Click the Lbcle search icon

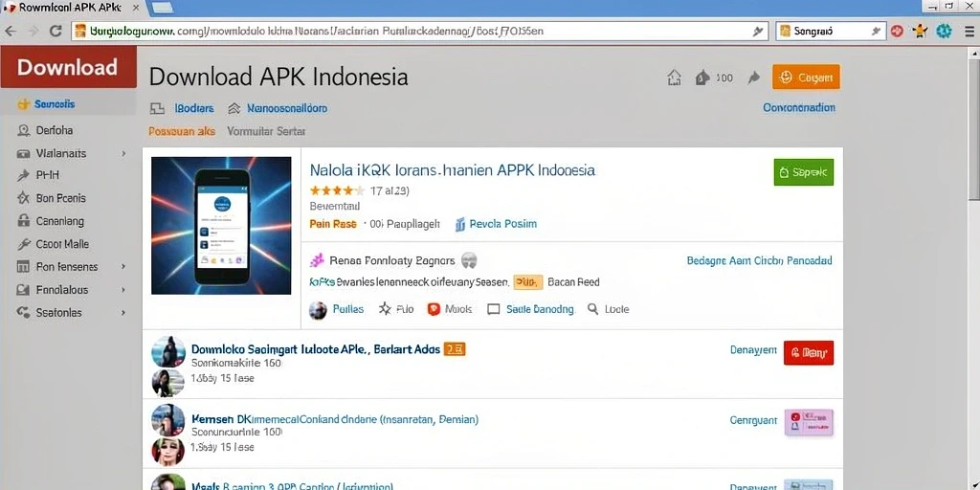[x=593, y=309]
